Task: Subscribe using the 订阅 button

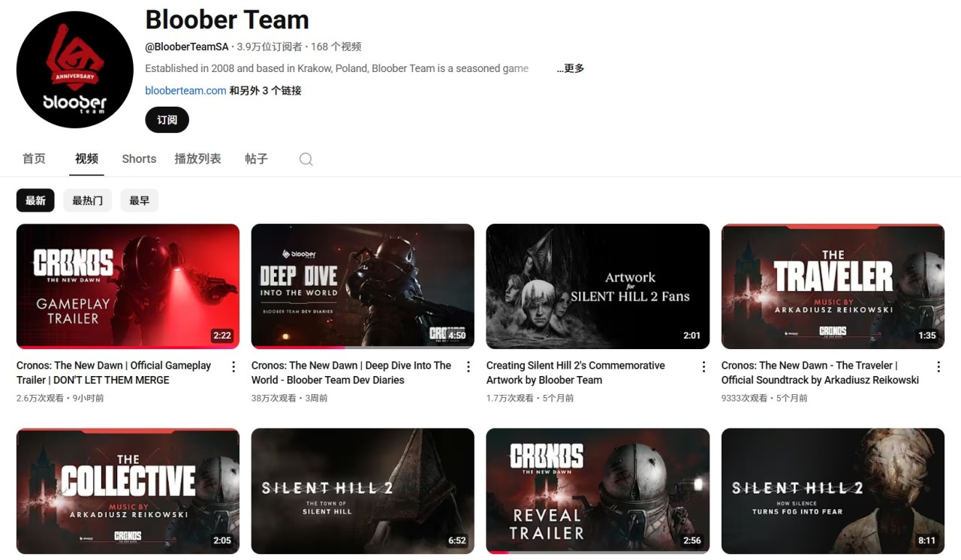Action: pos(167,120)
